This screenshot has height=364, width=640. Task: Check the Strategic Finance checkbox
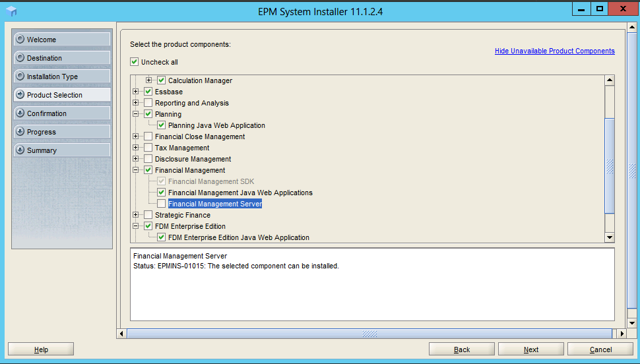tap(148, 215)
